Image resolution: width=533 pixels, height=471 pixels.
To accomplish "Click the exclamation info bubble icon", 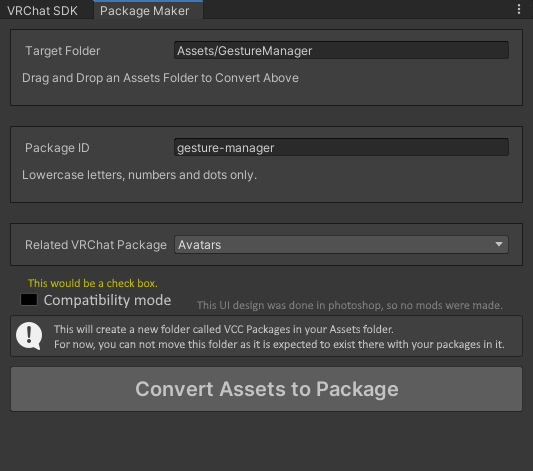I will click(29, 336).
